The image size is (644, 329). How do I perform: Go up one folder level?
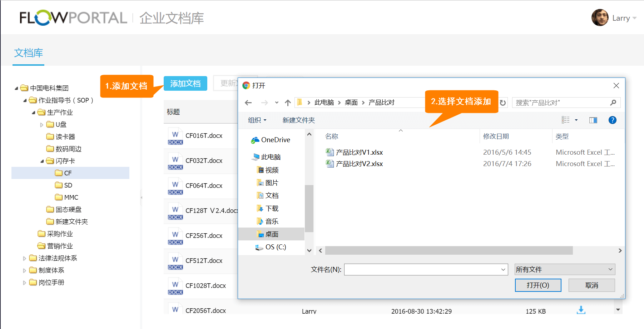[x=288, y=103]
